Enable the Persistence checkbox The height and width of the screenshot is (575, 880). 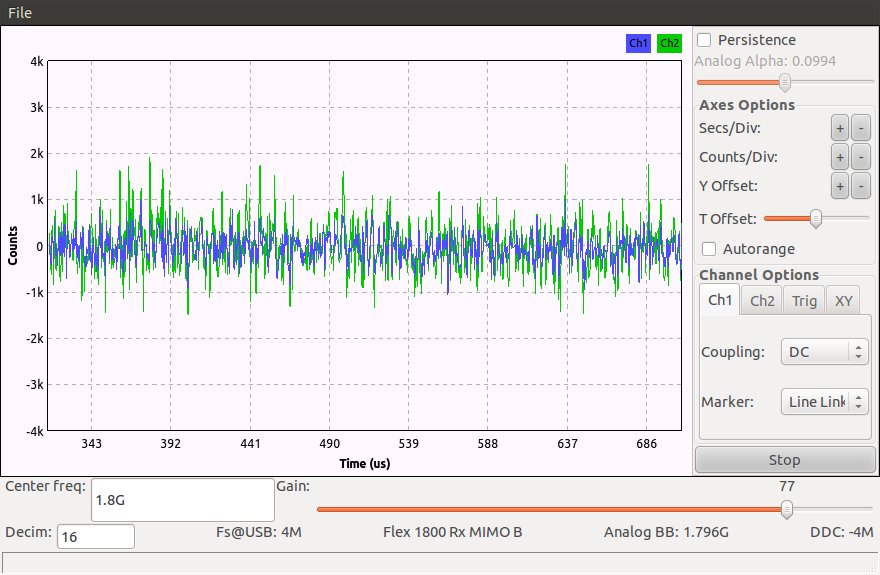[705, 40]
